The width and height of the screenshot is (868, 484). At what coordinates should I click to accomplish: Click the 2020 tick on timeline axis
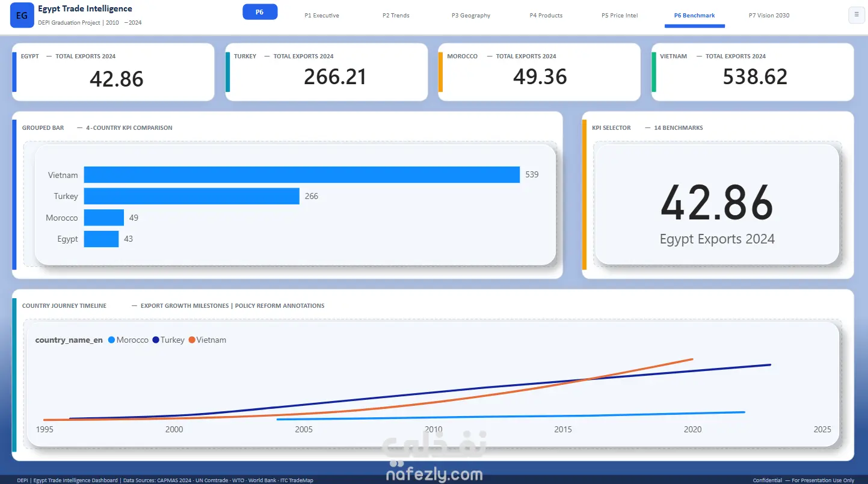click(x=693, y=429)
